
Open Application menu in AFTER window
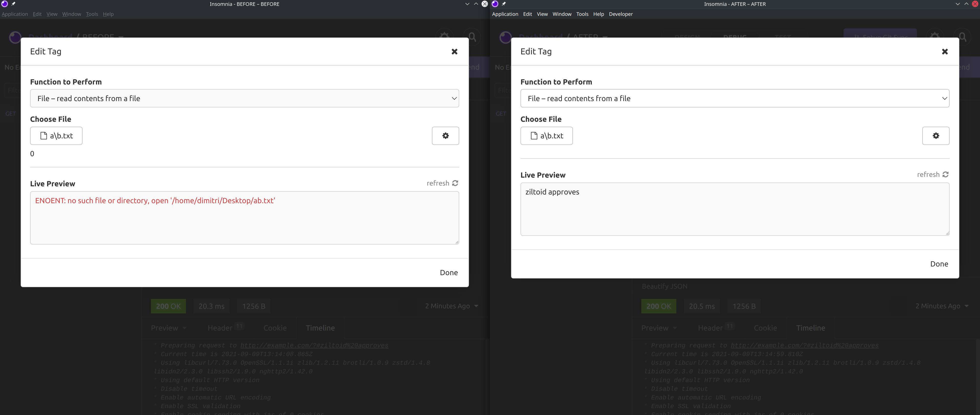(505, 14)
